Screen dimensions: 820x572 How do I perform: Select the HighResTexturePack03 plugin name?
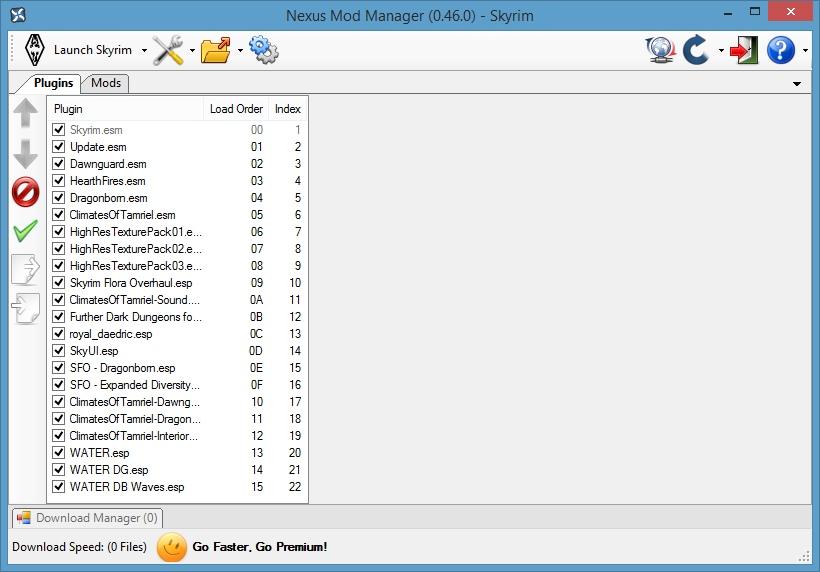pyautogui.click(x=136, y=266)
